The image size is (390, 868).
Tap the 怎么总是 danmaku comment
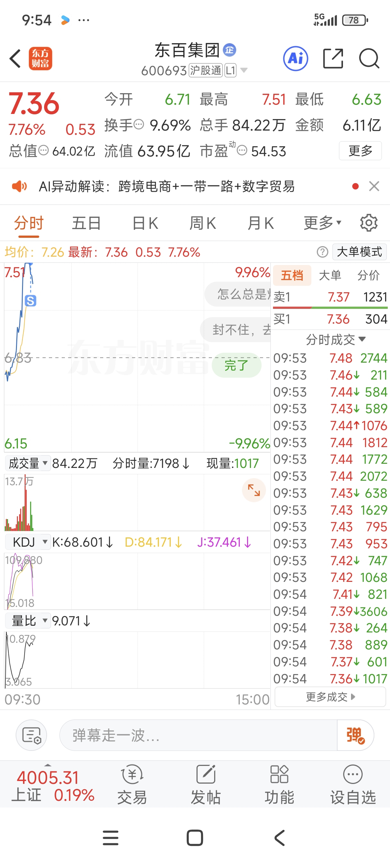pos(238,294)
